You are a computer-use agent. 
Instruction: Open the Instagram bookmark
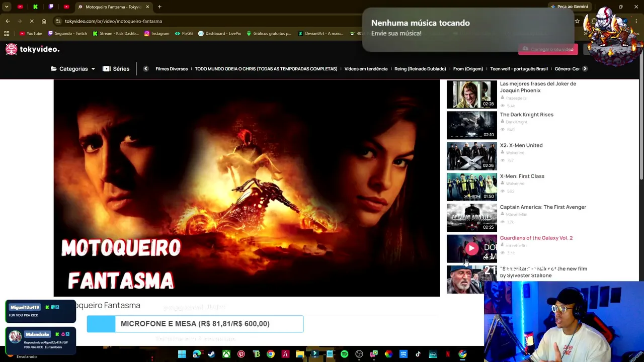(x=156, y=34)
